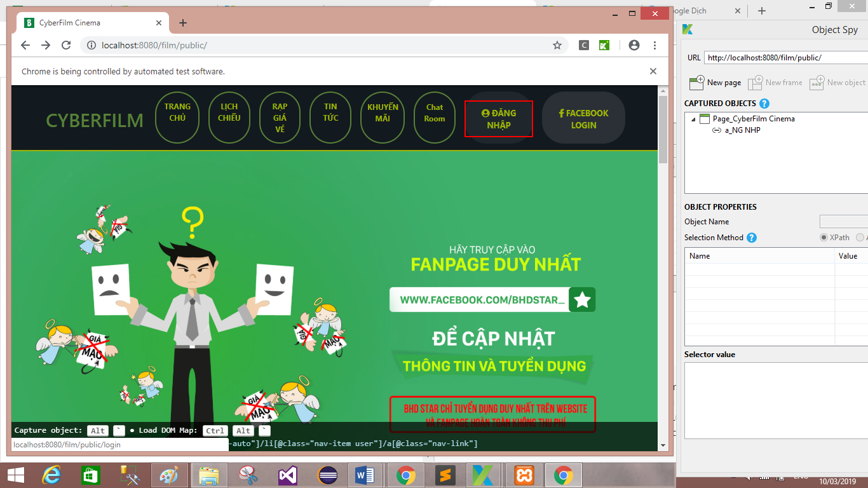Collapse the Page_CyberFilm Cinema tree node

click(692, 119)
